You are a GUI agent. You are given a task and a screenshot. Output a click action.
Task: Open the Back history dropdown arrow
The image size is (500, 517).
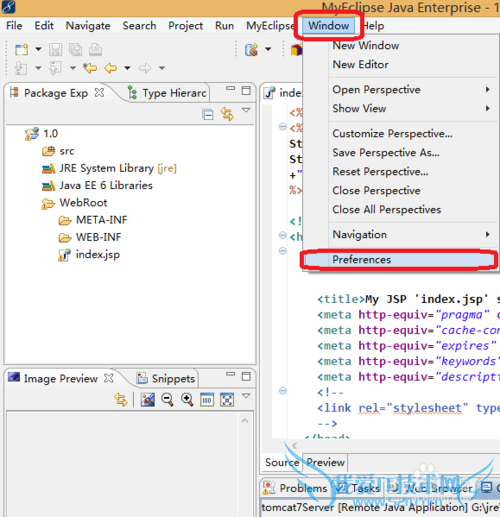click(x=127, y=68)
